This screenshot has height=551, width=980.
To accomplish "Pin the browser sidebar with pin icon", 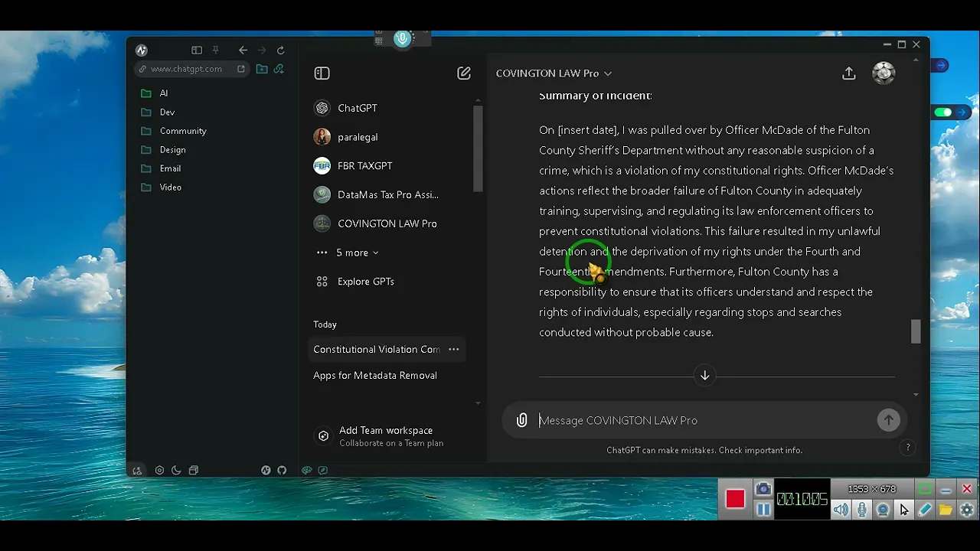I will pyautogui.click(x=216, y=51).
